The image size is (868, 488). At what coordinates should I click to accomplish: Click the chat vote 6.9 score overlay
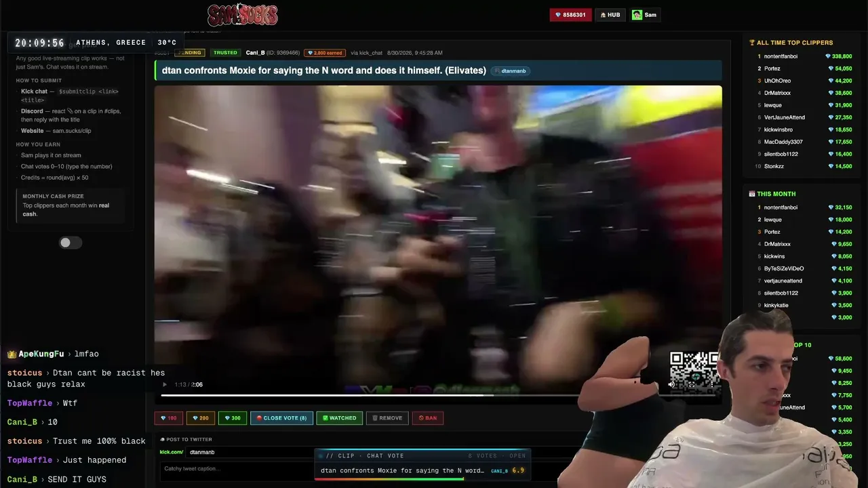[x=518, y=470]
